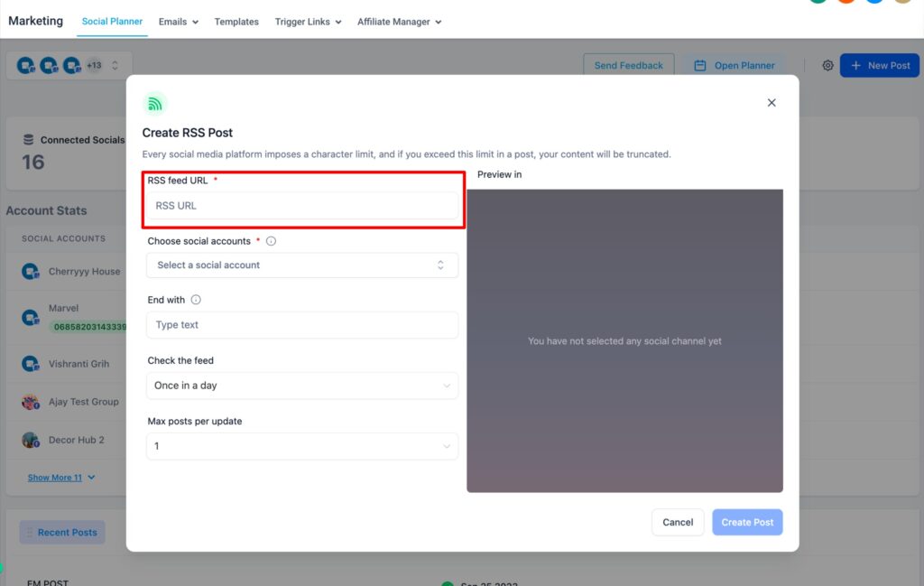Click Marketing heading
Screen dimensions: 924x586
[x=35, y=21]
